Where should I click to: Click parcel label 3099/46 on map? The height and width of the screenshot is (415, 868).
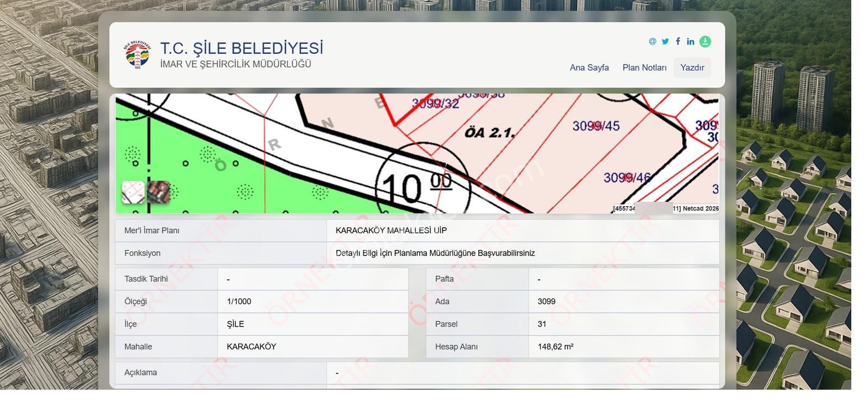[627, 177]
